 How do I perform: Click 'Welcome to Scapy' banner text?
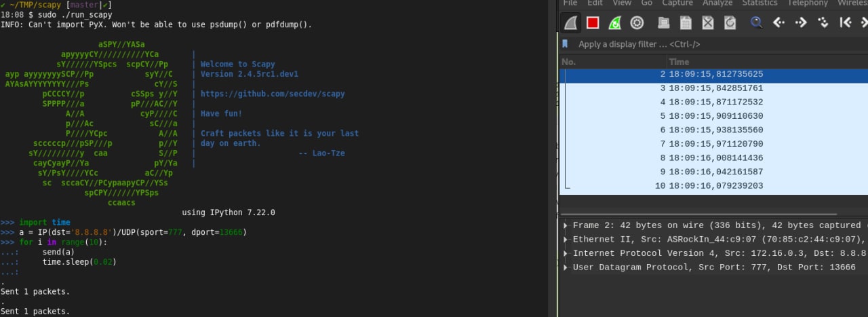click(238, 64)
